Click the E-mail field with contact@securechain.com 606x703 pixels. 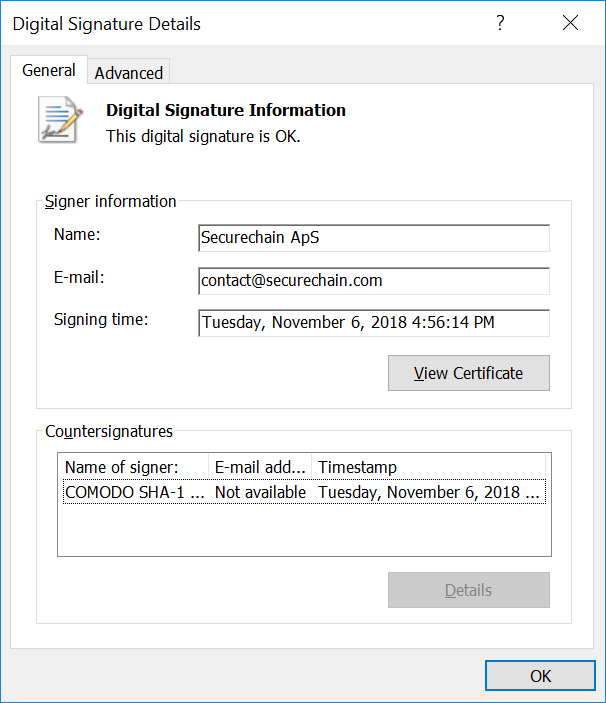point(374,281)
